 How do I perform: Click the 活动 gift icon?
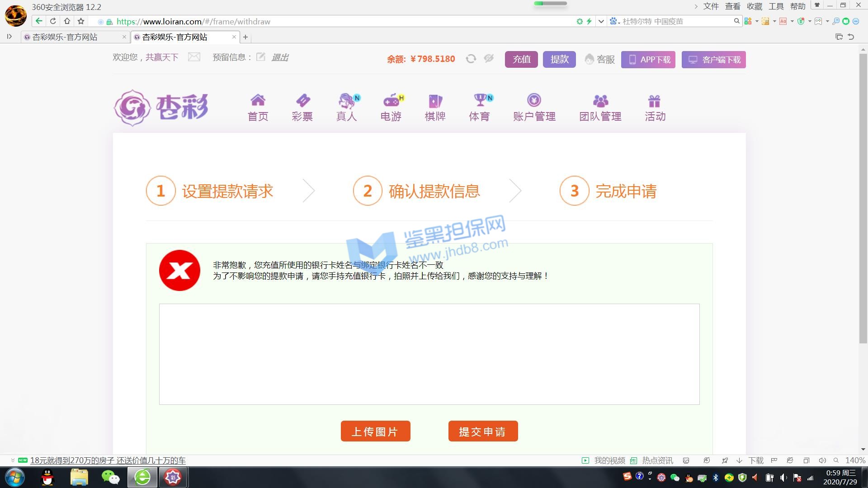point(654,100)
